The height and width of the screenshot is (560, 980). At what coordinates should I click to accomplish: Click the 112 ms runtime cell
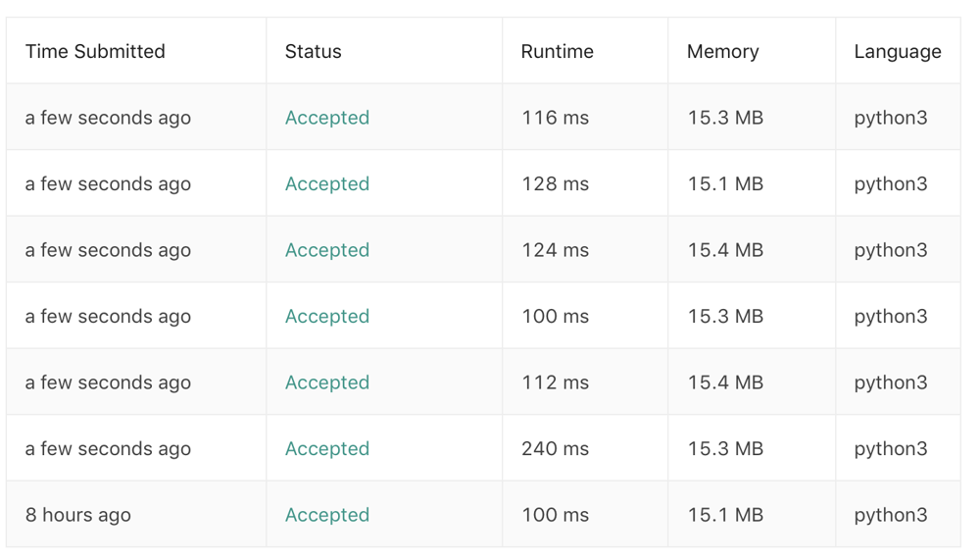[555, 382]
